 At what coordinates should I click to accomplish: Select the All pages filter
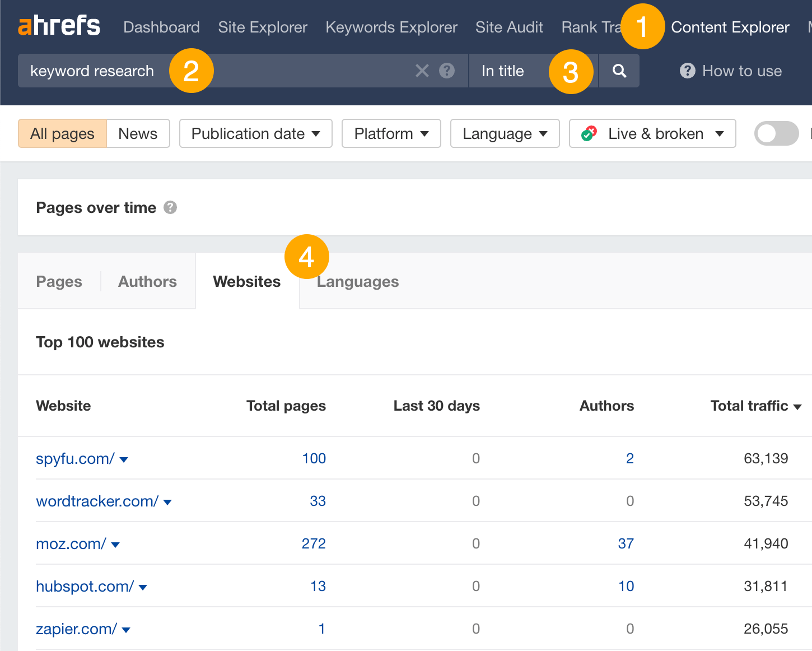pyautogui.click(x=62, y=133)
